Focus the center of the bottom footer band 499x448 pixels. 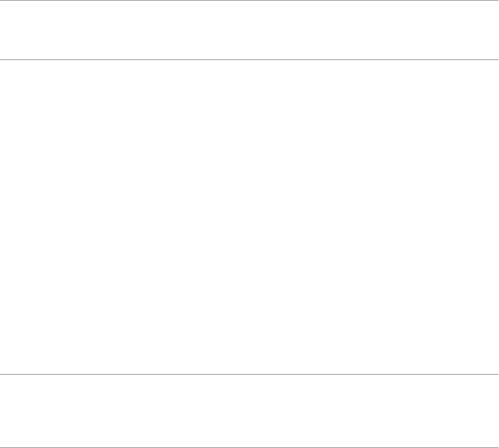249,410
